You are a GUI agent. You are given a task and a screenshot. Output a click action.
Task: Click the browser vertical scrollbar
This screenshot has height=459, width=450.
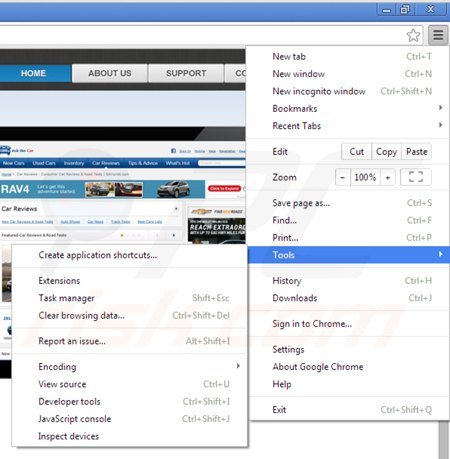pyautogui.click(x=444, y=440)
